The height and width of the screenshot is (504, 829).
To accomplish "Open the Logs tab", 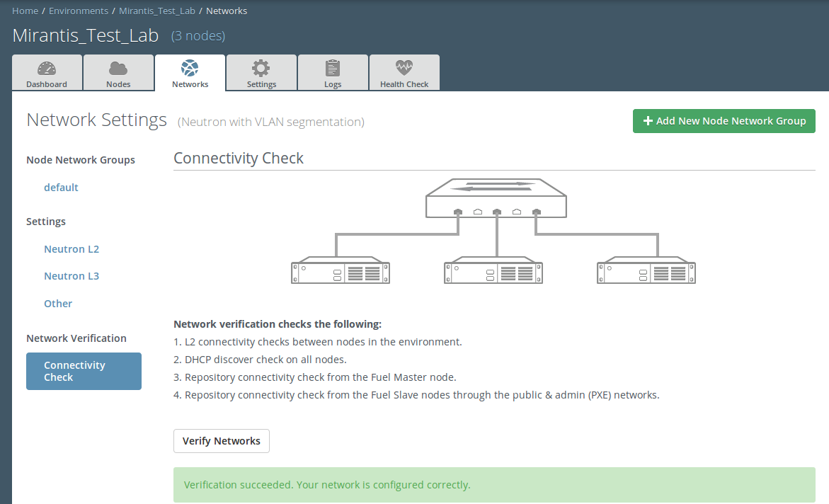I will pyautogui.click(x=333, y=72).
